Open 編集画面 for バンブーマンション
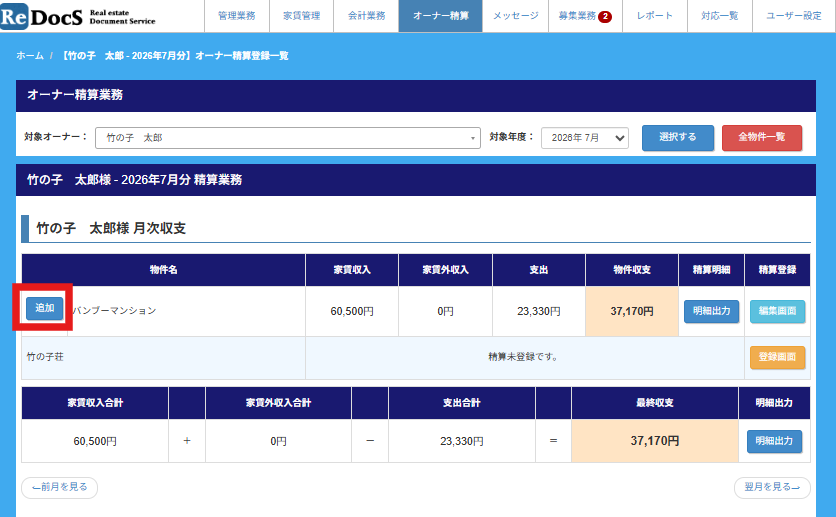The width and height of the screenshot is (836, 517). (777, 311)
